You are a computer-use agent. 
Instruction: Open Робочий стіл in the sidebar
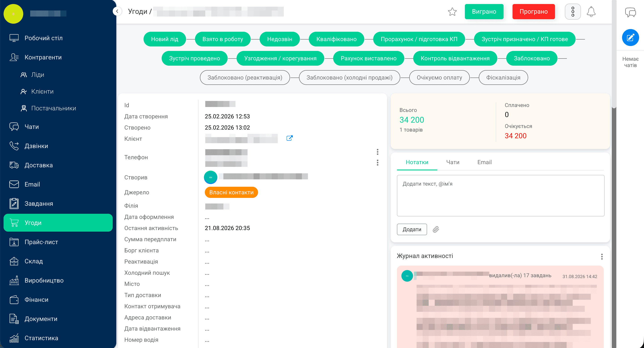(x=58, y=38)
